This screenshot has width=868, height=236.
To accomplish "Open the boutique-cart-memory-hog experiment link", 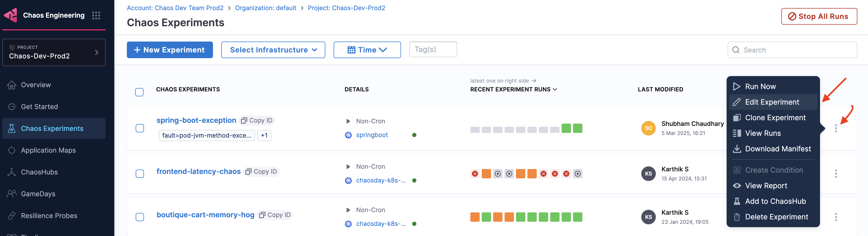I will (x=205, y=215).
